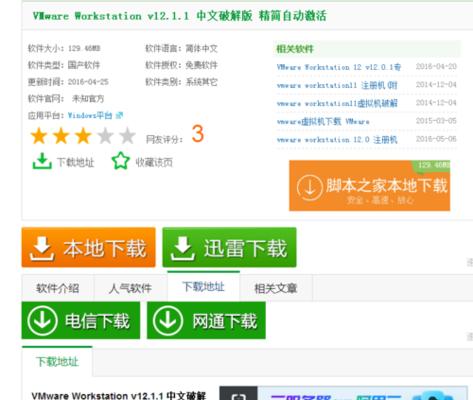Click the 软件类别 value 系统其它
Image resolution: width=473 pixels, height=400 pixels.
tap(201, 82)
